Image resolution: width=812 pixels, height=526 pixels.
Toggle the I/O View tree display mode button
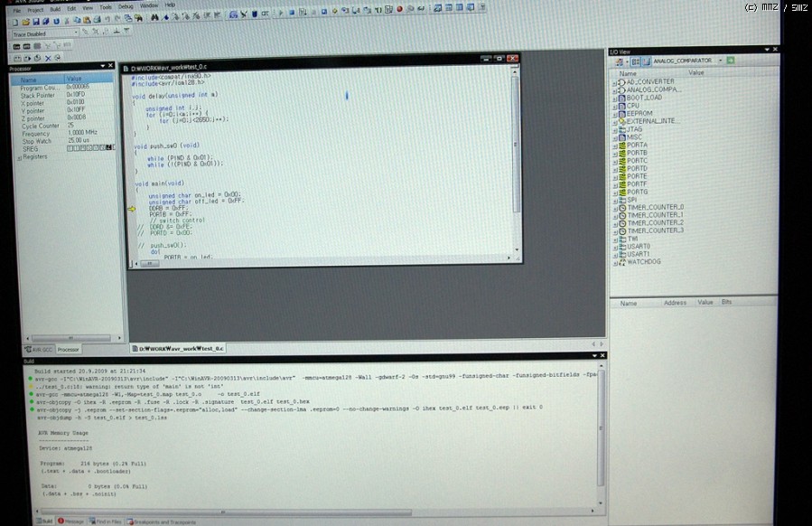635,61
